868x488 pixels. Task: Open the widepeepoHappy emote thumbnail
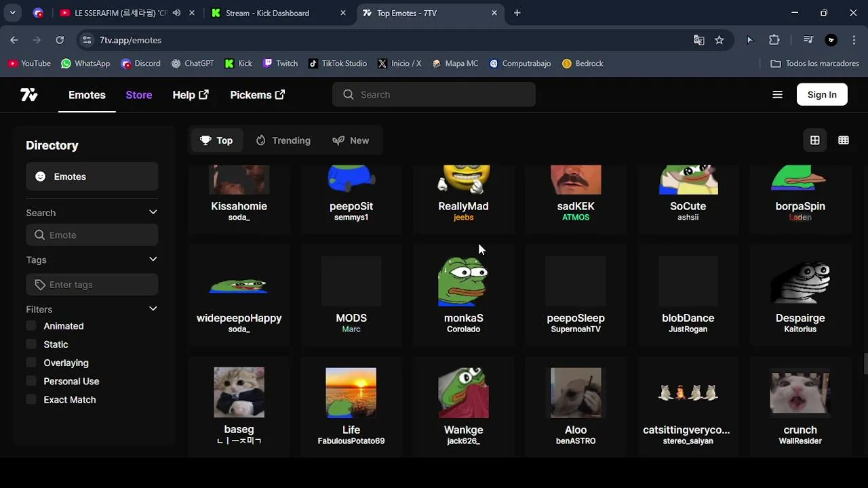click(239, 286)
